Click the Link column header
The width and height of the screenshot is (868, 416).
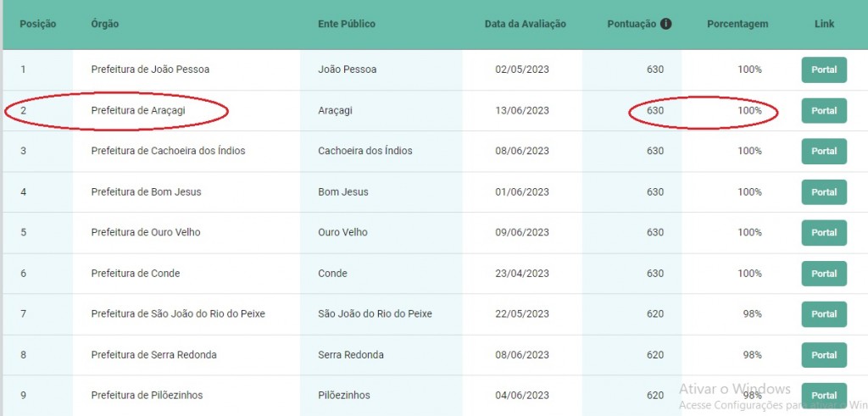pyautogui.click(x=824, y=24)
